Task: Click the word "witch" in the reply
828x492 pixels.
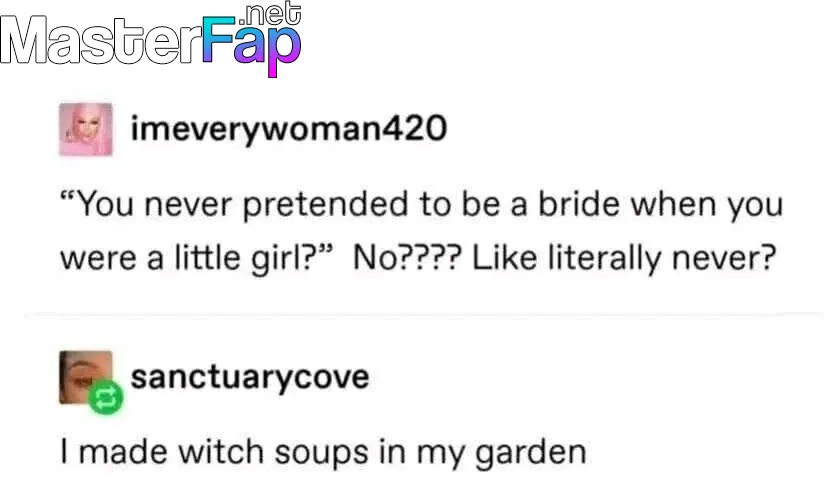Action: tap(220, 452)
